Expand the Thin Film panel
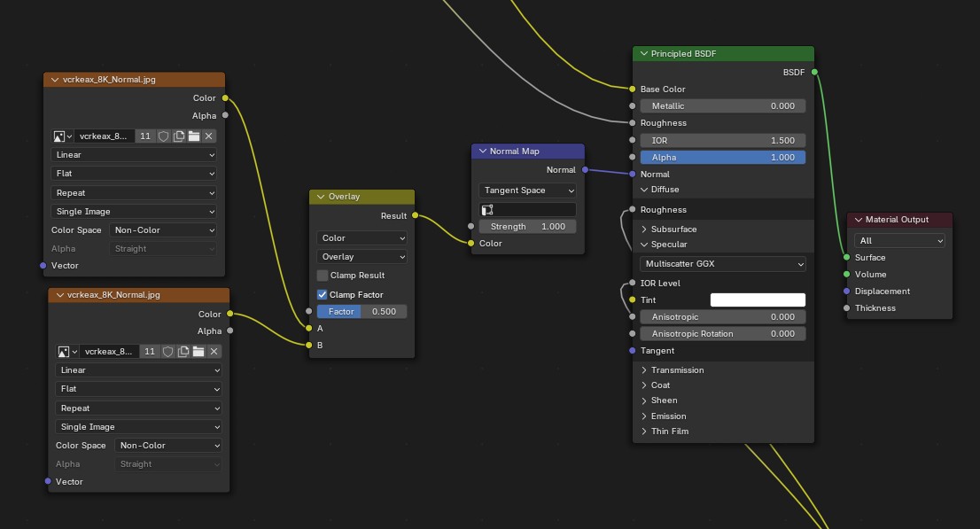The width and height of the screenshot is (980, 529). [644, 432]
